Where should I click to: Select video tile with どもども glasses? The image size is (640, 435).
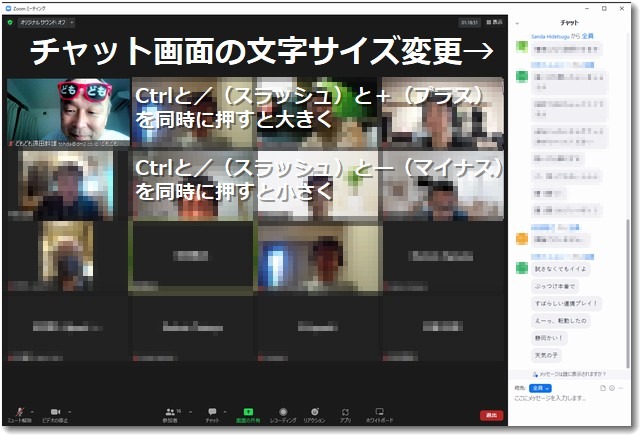click(x=69, y=113)
